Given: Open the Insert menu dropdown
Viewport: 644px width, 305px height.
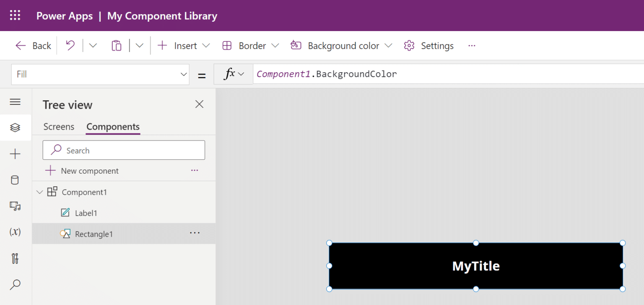Looking at the screenshot, I should (206, 45).
